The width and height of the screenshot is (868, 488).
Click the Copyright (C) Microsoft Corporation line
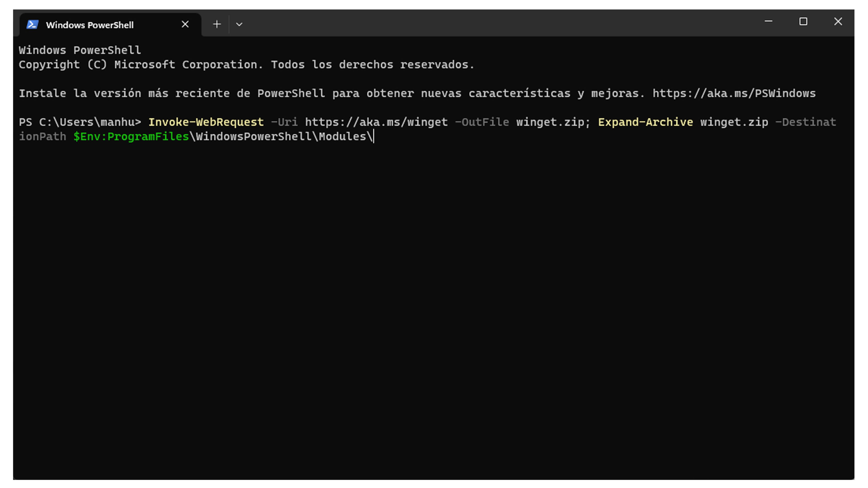[247, 65]
